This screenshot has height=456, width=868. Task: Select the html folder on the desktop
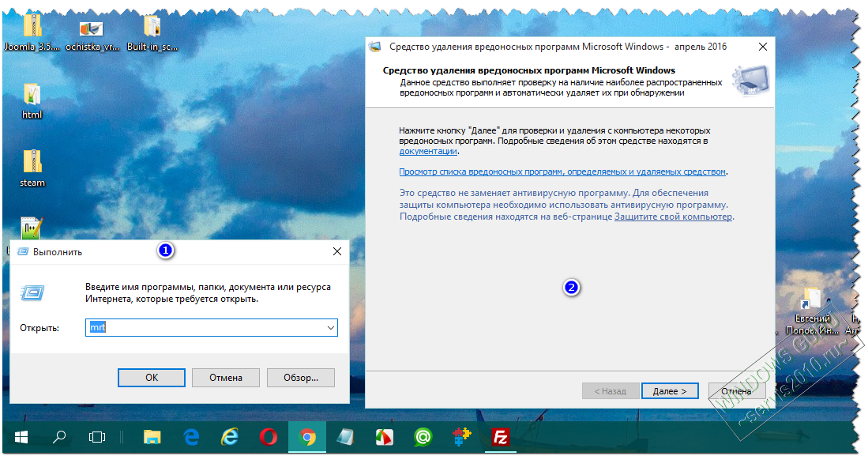click(32, 101)
